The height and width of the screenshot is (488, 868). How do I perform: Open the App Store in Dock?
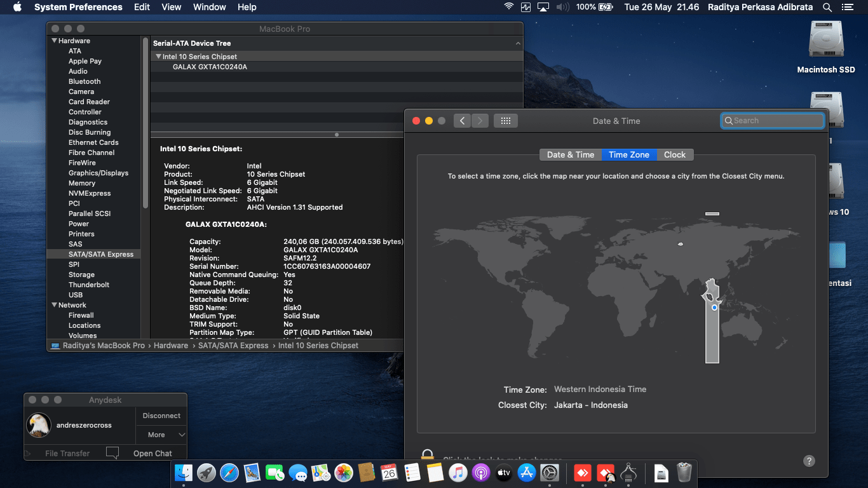click(527, 473)
